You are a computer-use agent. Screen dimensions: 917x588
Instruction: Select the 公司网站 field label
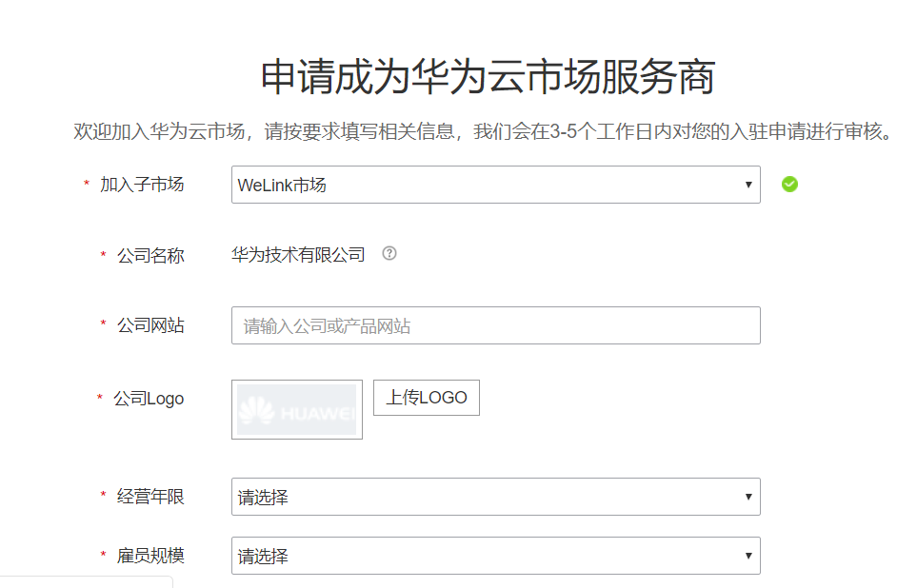(x=150, y=325)
